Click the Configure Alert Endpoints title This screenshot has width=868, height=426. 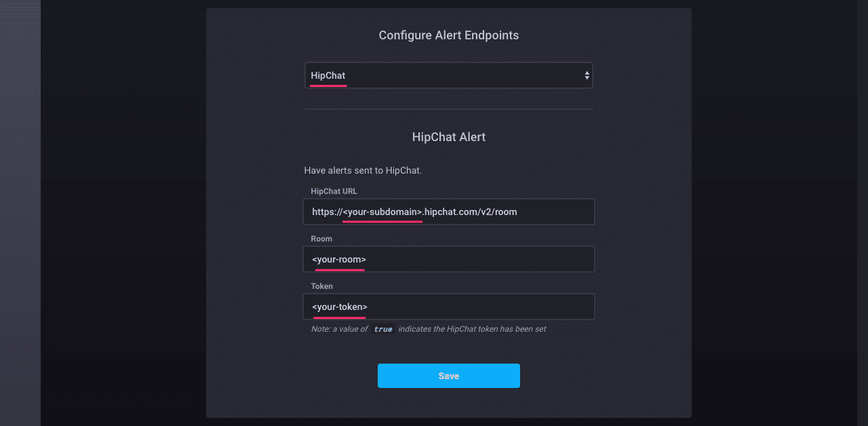click(x=449, y=35)
